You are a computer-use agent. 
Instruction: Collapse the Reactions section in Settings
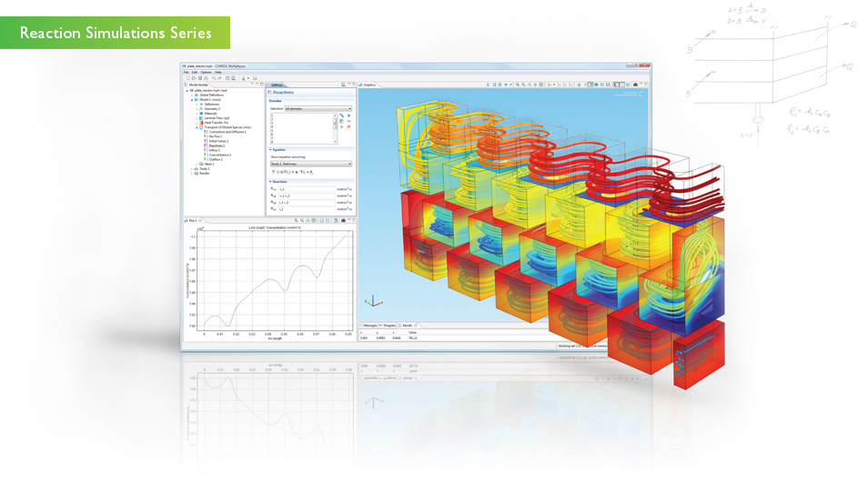pyautogui.click(x=270, y=182)
